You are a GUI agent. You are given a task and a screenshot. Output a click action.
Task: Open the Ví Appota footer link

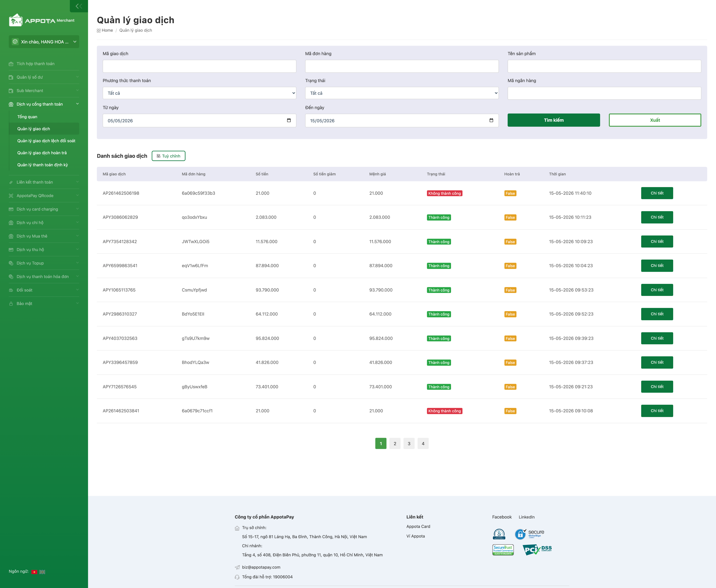coord(416,536)
